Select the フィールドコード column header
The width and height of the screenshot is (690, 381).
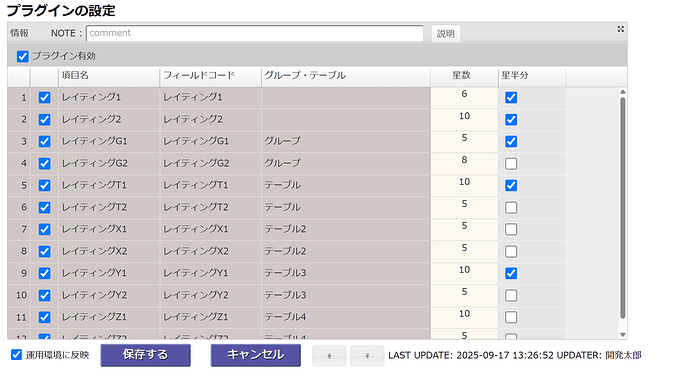210,76
